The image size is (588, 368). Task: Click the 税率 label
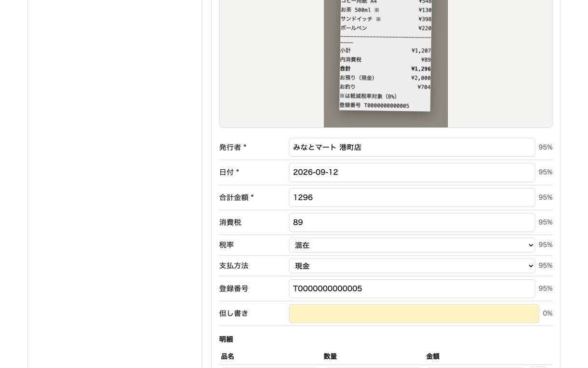[x=227, y=245]
